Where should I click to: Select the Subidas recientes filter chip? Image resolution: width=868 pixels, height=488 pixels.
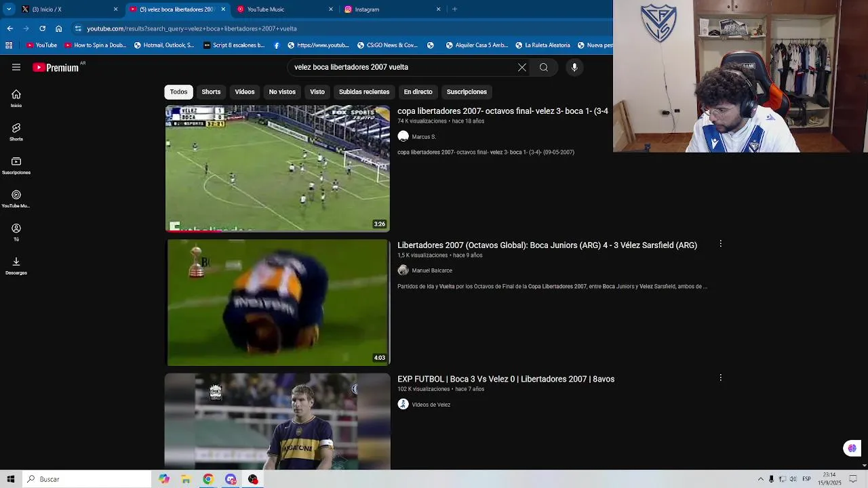364,91
